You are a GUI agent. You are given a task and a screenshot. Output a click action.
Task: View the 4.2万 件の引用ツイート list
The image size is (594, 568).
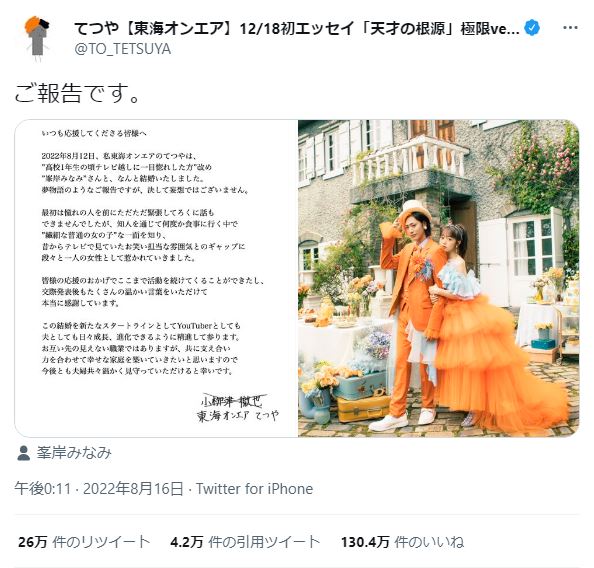tap(245, 542)
